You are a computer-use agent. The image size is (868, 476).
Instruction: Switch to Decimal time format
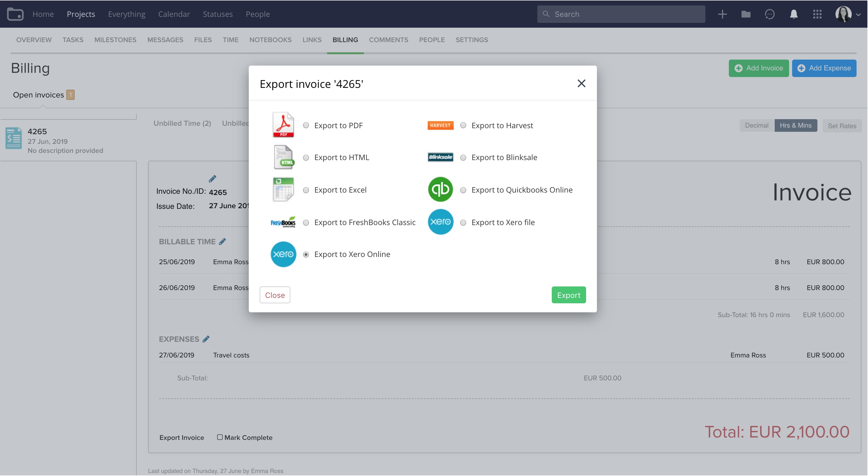[x=757, y=125]
